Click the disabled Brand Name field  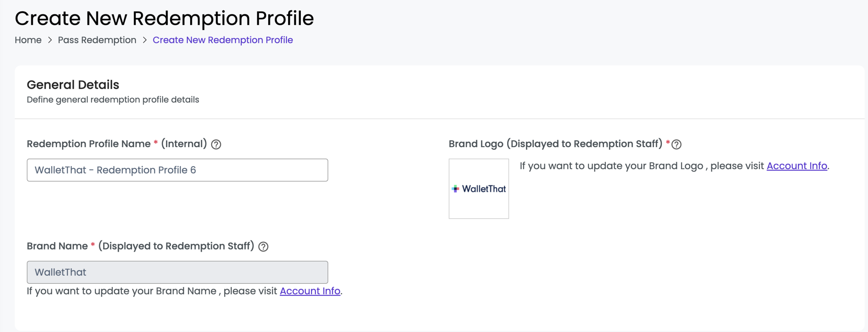(x=177, y=272)
